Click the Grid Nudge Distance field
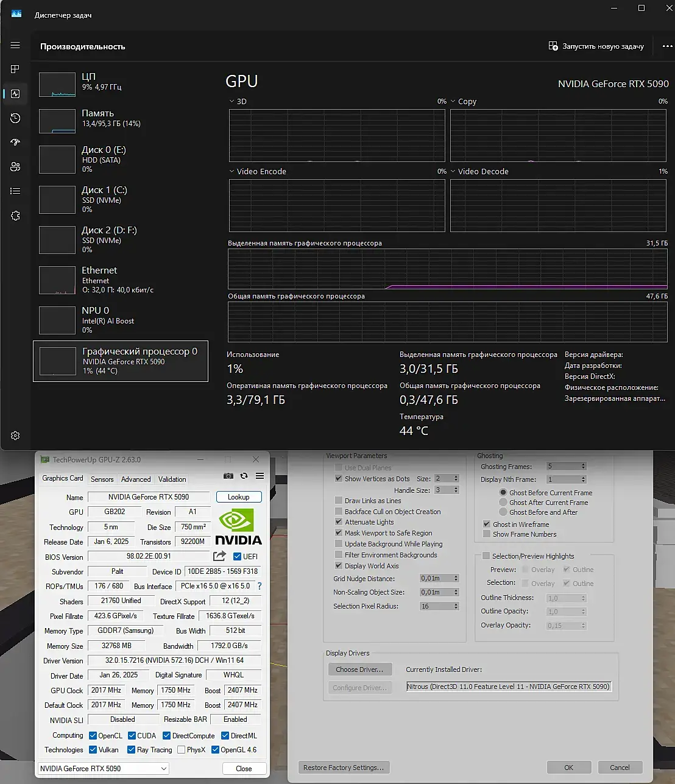Viewport: 675px width, 784px height. point(436,578)
